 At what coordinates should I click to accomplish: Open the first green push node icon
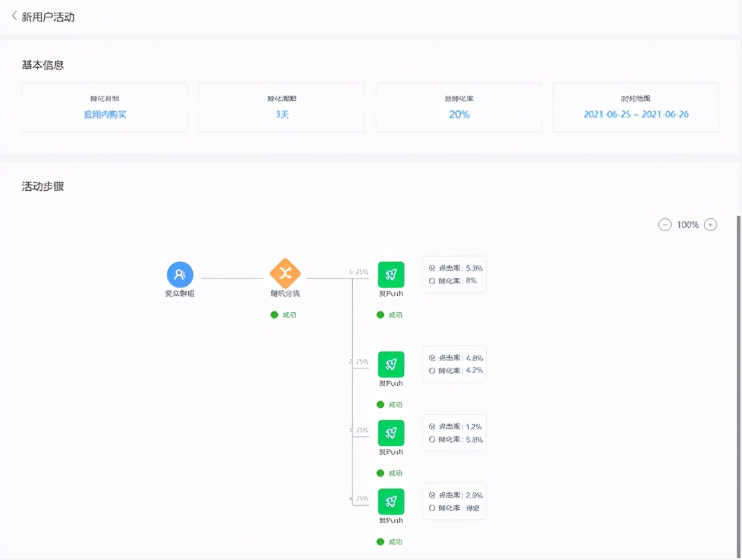(x=390, y=275)
